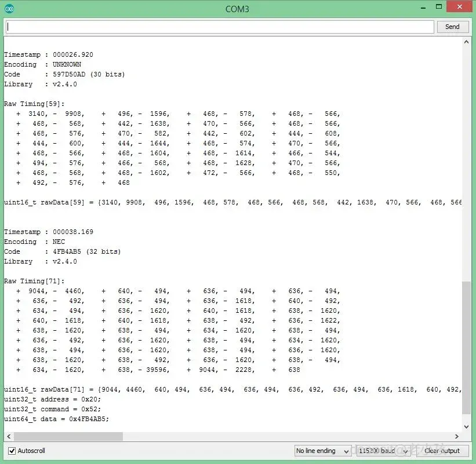
Task: Click vertical scrollbar down arrow
Action: tap(466, 427)
